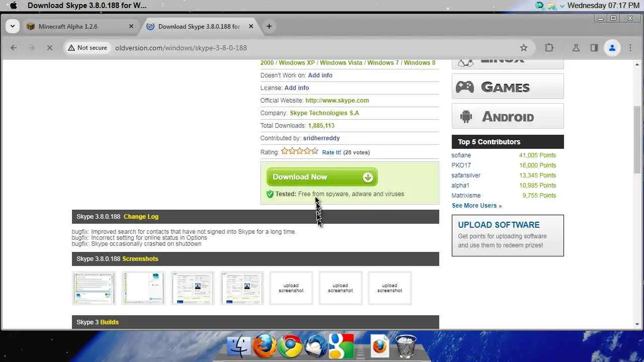Click the Change Log heading link
The width and height of the screenshot is (644, 362).
141,217
